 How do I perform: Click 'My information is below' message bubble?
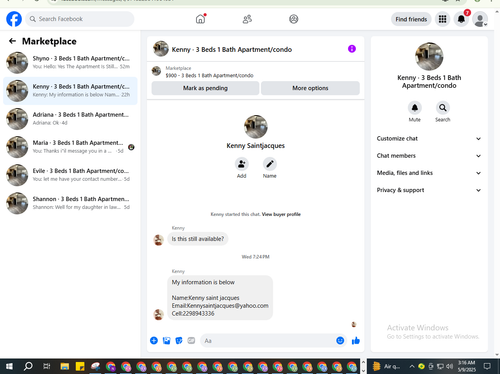[220, 298]
